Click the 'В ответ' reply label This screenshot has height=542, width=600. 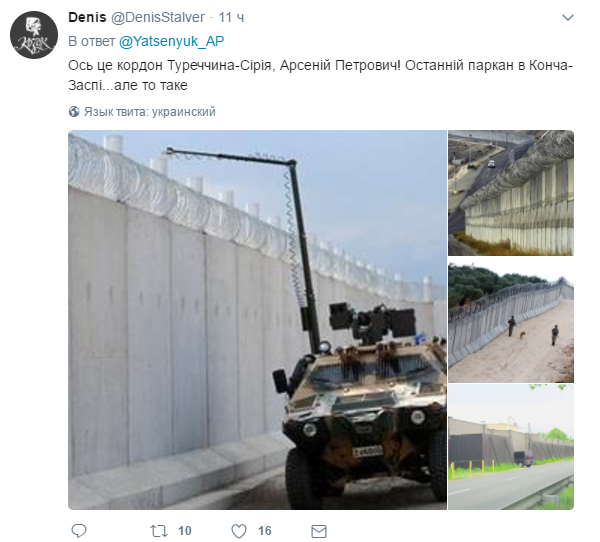click(x=91, y=41)
